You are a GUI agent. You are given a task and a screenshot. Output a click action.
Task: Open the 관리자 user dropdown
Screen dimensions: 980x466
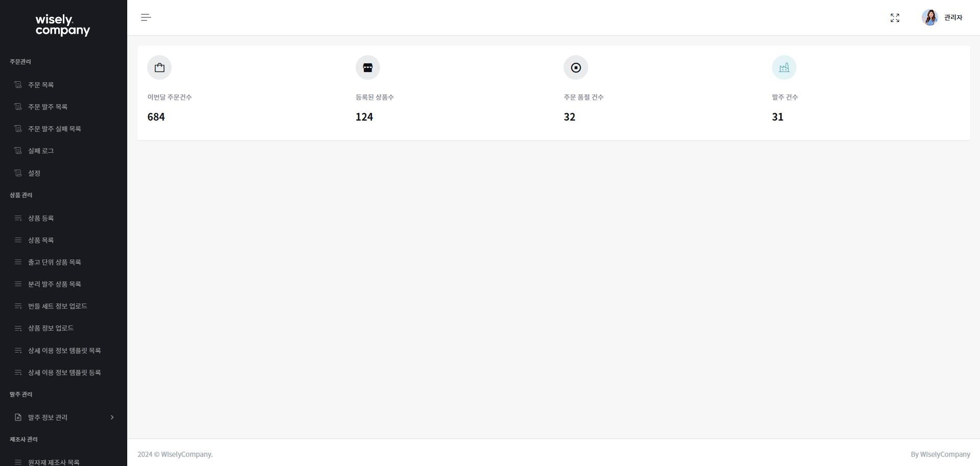[x=953, y=17]
